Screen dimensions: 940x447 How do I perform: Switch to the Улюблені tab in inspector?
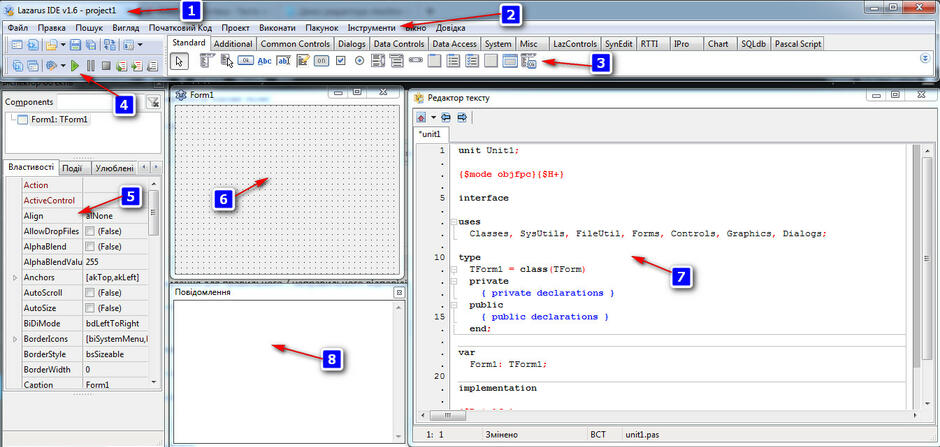coord(115,168)
